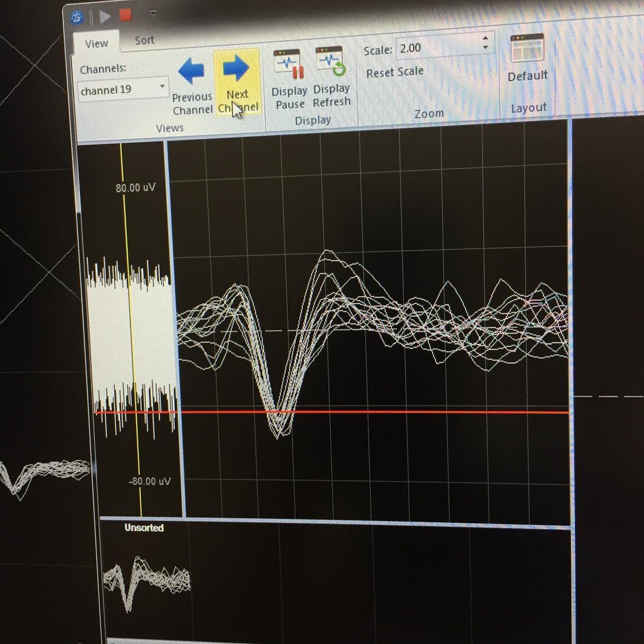644x644 pixels.
Task: Apply the Default layout
Action: 528,58
